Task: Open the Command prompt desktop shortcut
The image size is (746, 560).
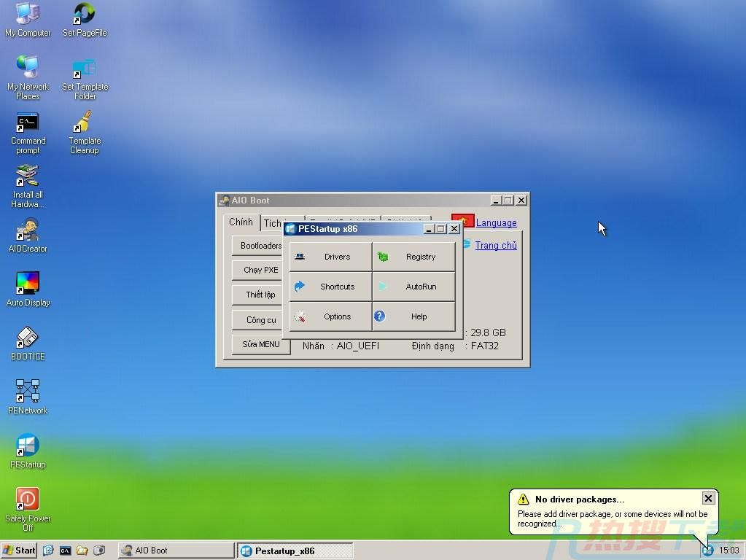Action: tap(28, 133)
